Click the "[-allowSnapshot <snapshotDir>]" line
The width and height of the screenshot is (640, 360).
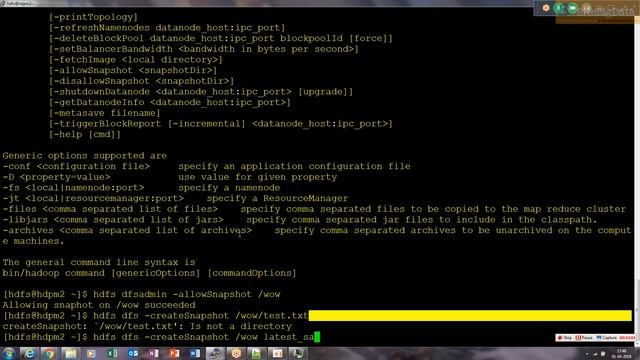tap(133, 70)
